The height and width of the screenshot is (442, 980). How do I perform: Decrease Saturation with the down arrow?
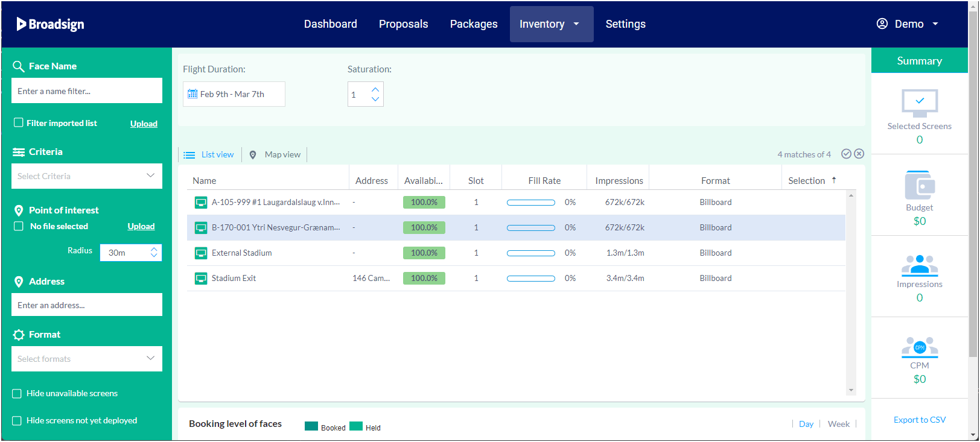tap(375, 99)
